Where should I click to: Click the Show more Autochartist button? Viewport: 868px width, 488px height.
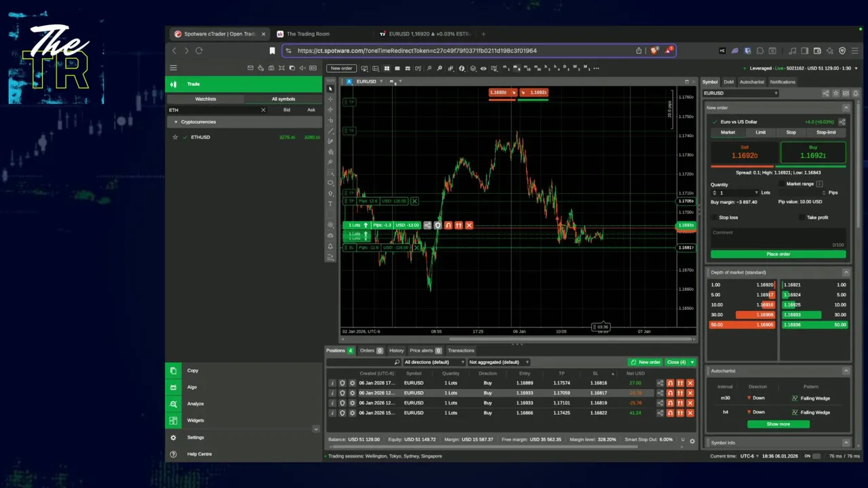[x=778, y=424]
